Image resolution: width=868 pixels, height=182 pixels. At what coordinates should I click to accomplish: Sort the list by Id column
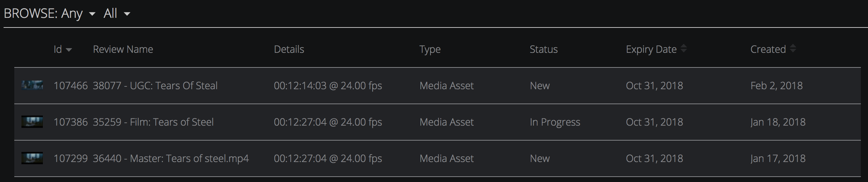click(x=63, y=49)
